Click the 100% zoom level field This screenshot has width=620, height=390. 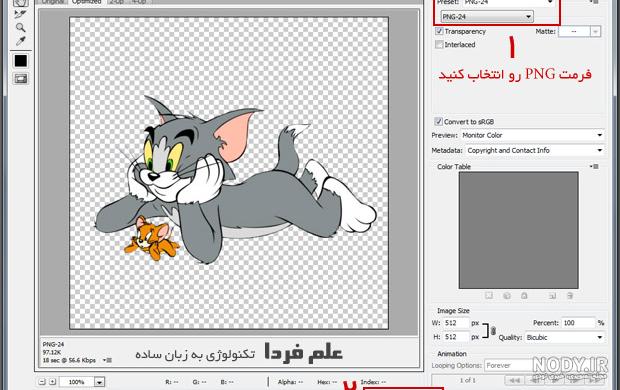77,382
